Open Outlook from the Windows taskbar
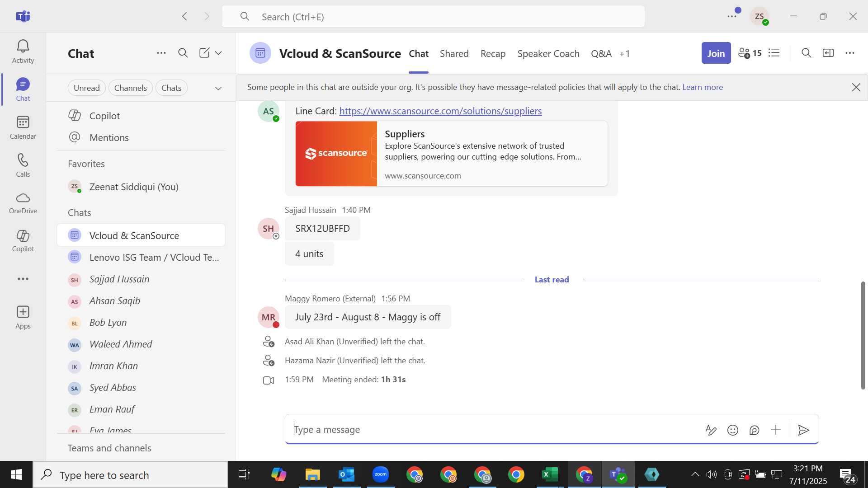The image size is (868, 488). coord(347,475)
